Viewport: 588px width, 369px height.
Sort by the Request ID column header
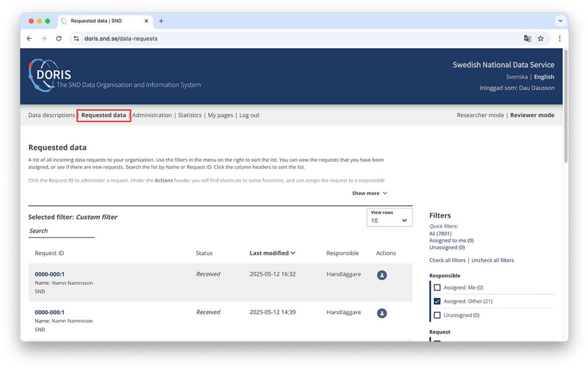click(49, 253)
